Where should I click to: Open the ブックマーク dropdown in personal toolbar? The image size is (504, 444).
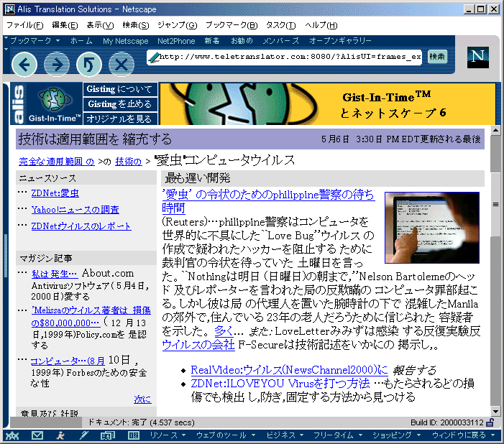click(30, 41)
